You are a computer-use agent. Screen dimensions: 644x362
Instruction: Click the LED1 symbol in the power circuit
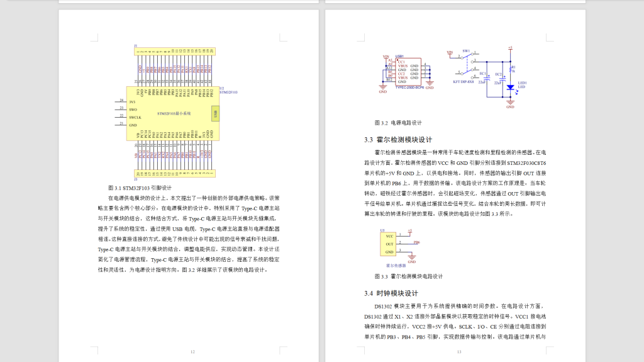tap(511, 88)
